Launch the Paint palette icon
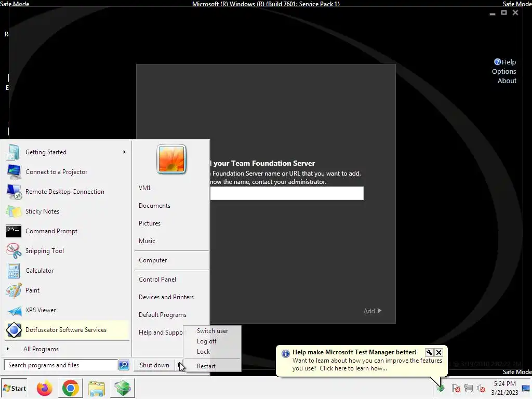 click(14, 290)
